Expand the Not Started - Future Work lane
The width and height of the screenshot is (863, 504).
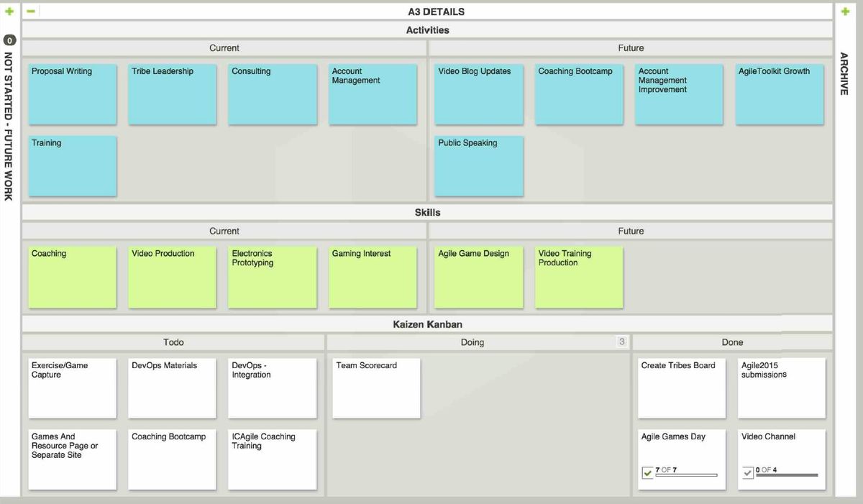click(x=9, y=12)
